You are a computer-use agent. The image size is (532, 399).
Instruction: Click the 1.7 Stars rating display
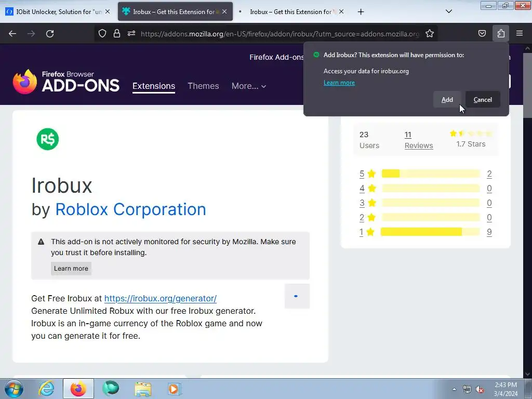click(x=471, y=139)
